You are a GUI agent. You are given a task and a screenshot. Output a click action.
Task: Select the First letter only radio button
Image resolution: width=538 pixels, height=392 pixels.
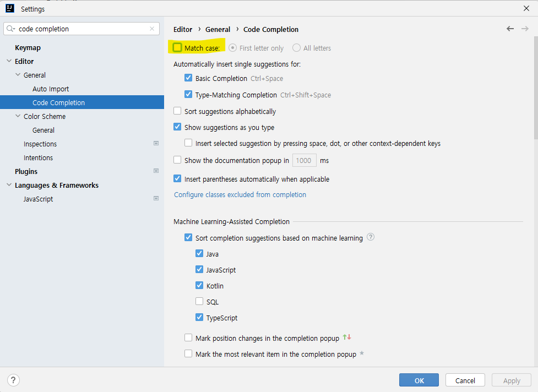point(232,48)
